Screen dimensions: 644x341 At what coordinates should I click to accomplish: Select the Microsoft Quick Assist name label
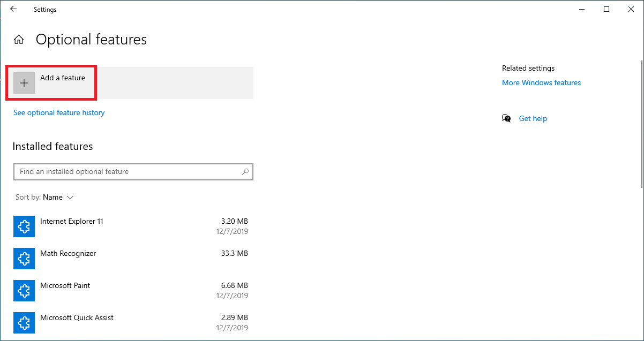click(77, 317)
